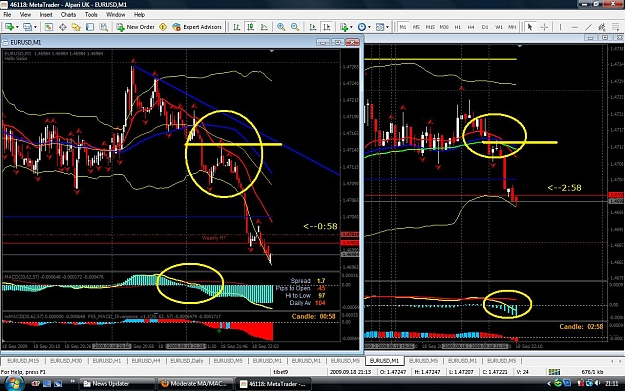Switch to the EURUSD,M30 chart tab
Image resolution: width=625 pixels, height=391 pixels.
click(66, 361)
